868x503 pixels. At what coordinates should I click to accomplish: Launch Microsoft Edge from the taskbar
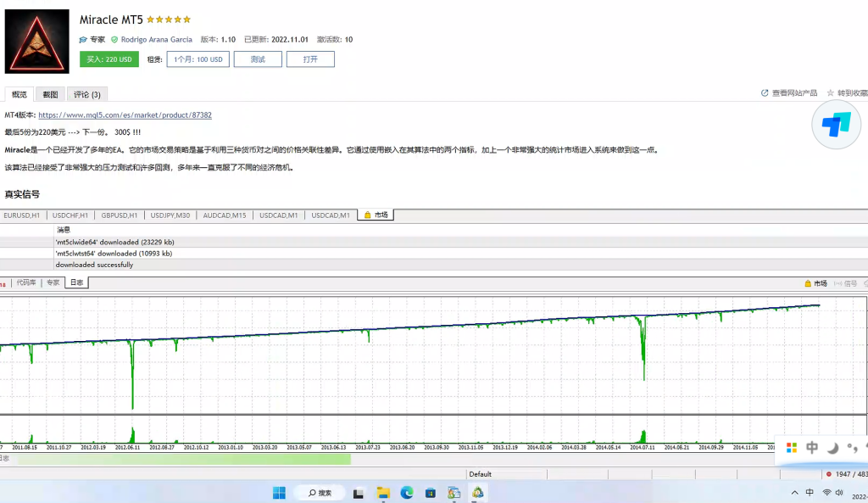[407, 493]
